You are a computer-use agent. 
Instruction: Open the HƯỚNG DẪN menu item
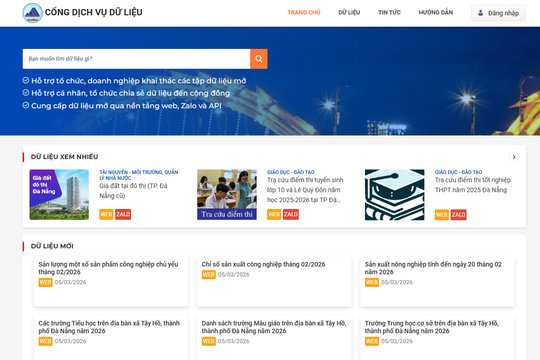pyautogui.click(x=436, y=12)
